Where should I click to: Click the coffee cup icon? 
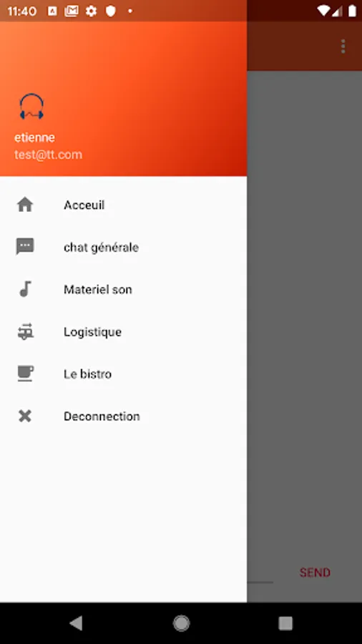(26, 374)
